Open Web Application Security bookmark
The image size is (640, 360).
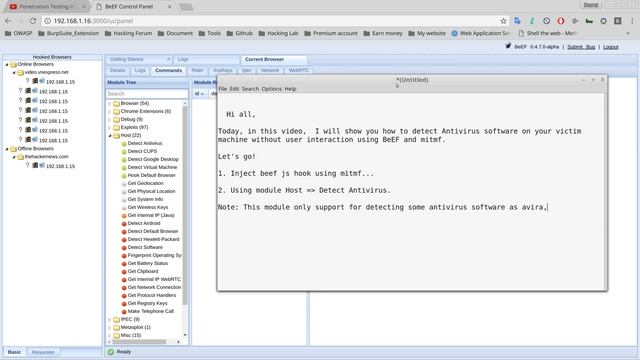point(480,33)
